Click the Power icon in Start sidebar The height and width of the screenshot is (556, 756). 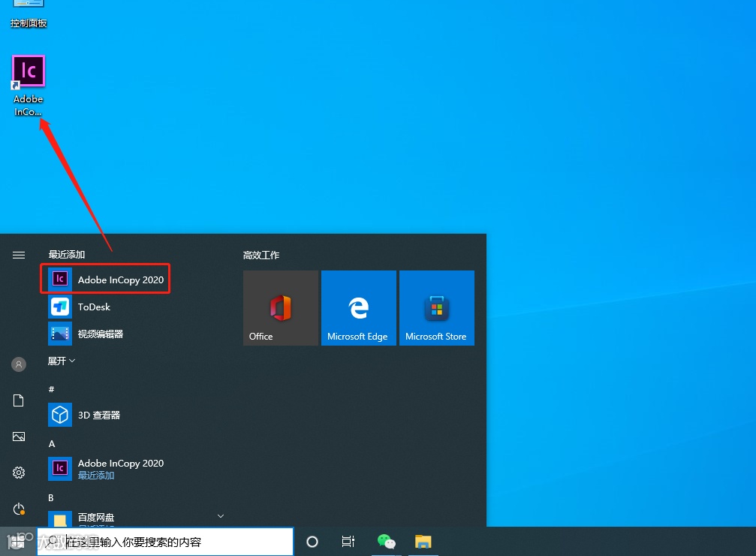[19, 509]
